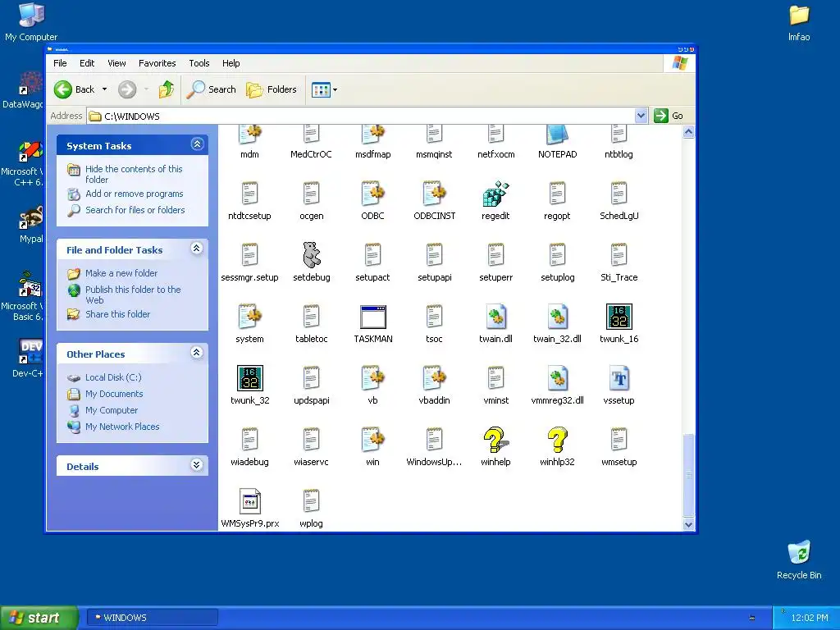
Task: Go to My Network Places link
Action: (122, 427)
